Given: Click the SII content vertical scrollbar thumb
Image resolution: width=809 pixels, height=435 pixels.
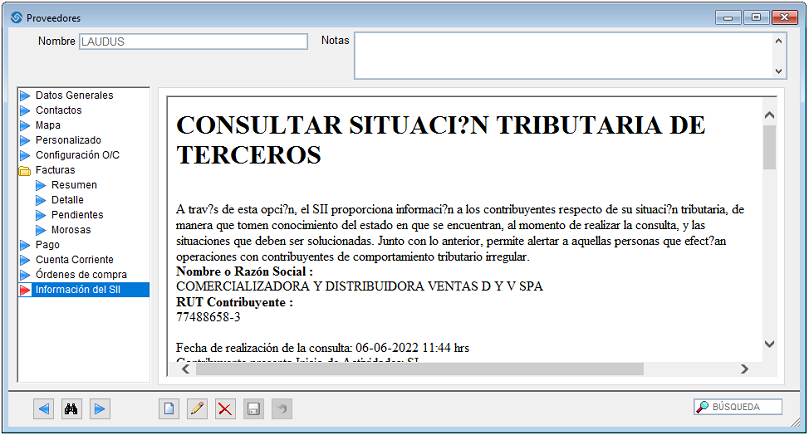Looking at the screenshot, I should click(x=769, y=147).
